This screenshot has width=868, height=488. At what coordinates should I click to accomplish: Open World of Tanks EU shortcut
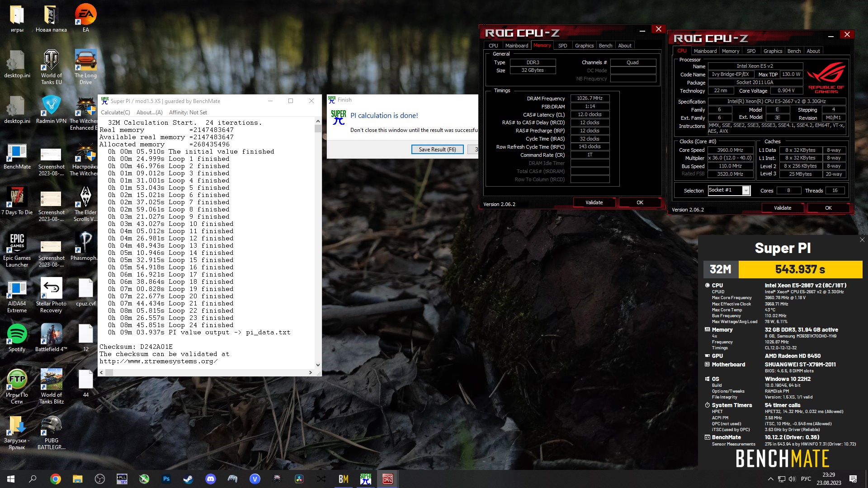click(51, 67)
